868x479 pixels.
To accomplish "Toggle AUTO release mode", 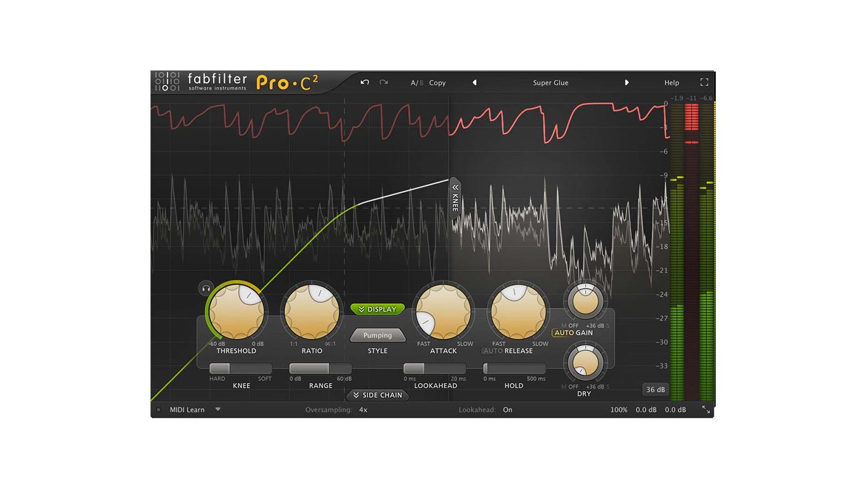I will point(493,351).
